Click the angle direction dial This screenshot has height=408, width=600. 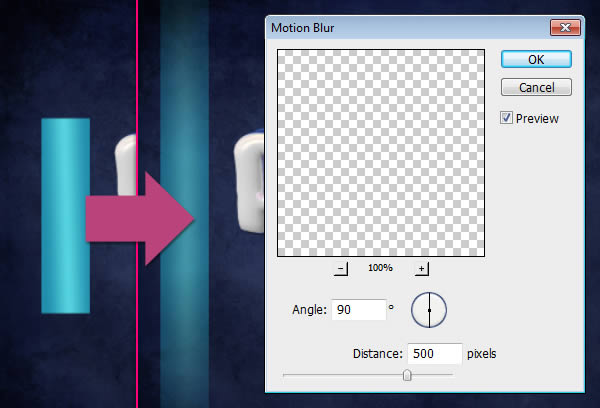(429, 310)
